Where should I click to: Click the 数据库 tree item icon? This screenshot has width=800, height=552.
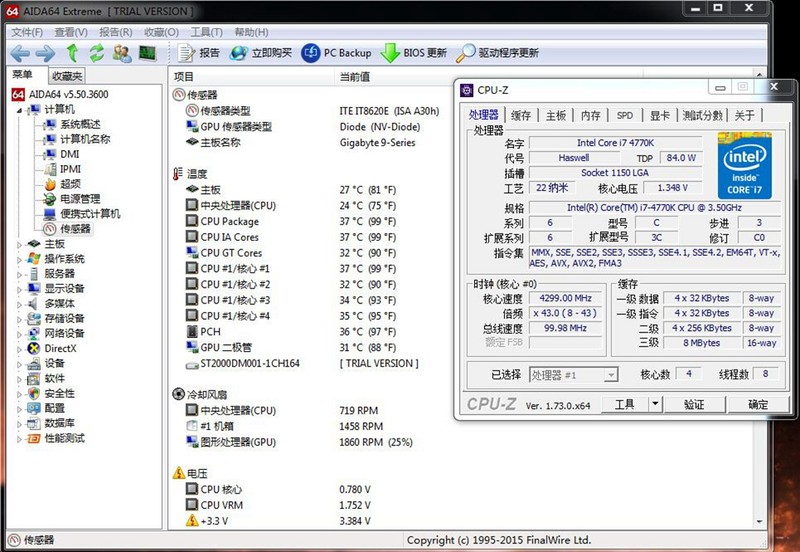point(34,423)
